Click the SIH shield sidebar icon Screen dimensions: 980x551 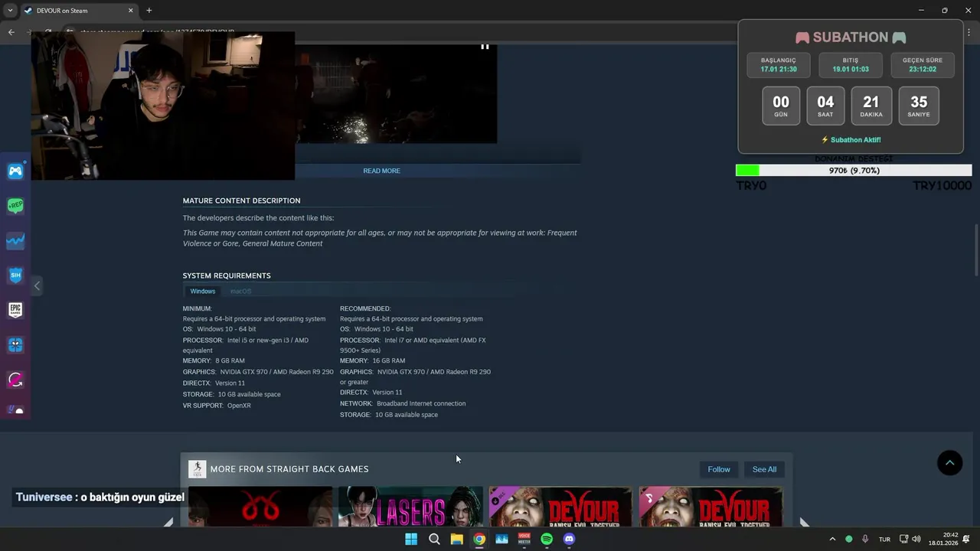(x=15, y=275)
